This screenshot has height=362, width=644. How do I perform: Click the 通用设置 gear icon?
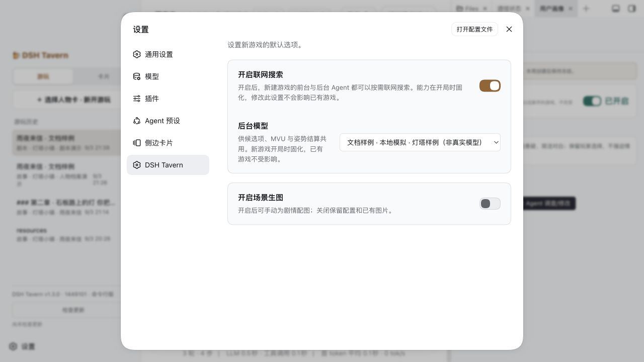[137, 54]
